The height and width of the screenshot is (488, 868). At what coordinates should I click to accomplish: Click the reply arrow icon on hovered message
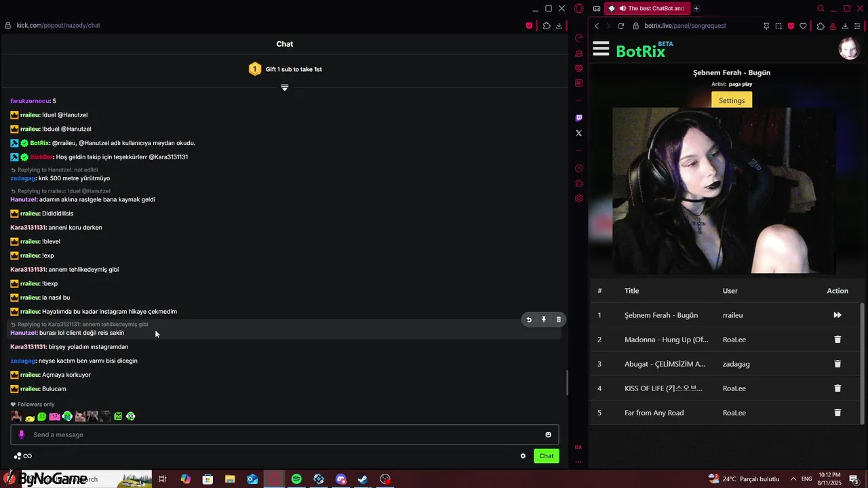tap(529, 319)
